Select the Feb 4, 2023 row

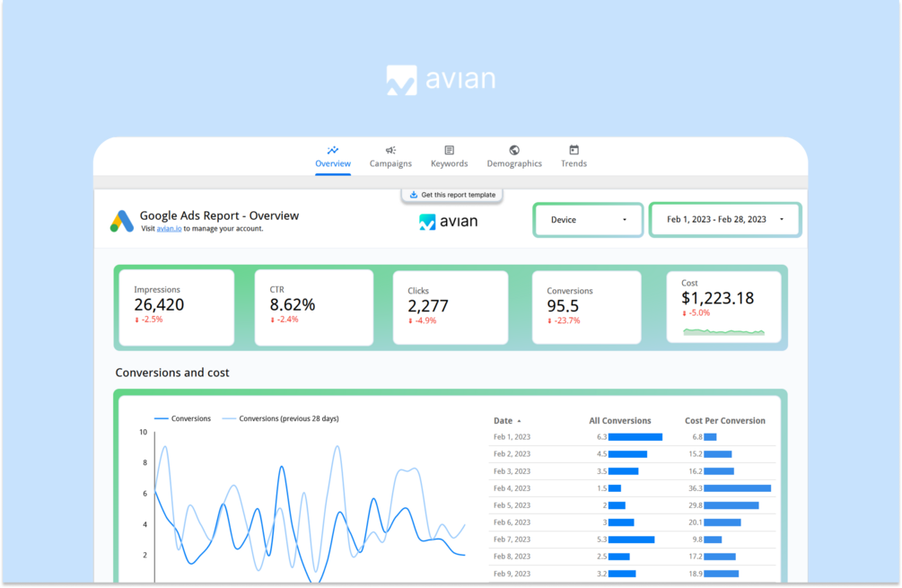632,488
